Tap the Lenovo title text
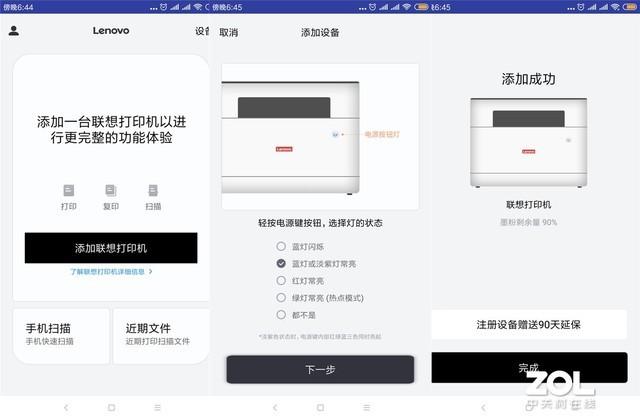This screenshot has height=420, width=640. (x=111, y=31)
